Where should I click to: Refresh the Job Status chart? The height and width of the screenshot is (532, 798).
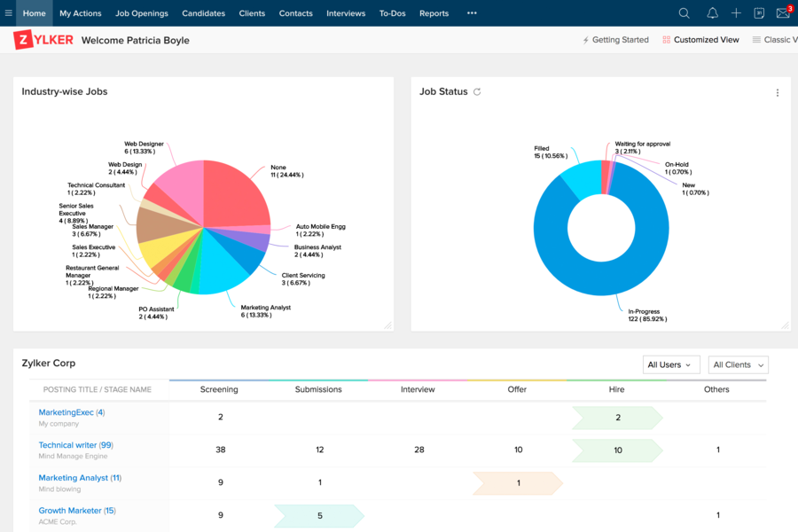476,91
